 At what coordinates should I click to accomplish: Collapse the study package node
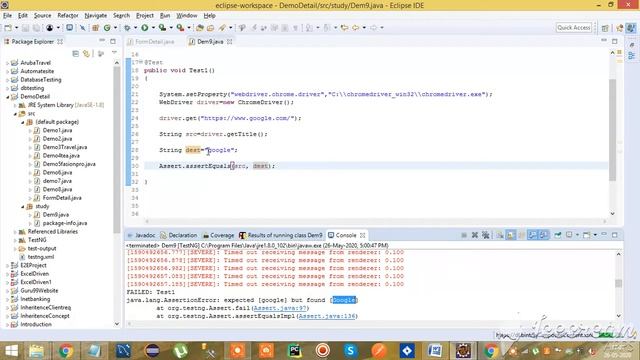22,207
